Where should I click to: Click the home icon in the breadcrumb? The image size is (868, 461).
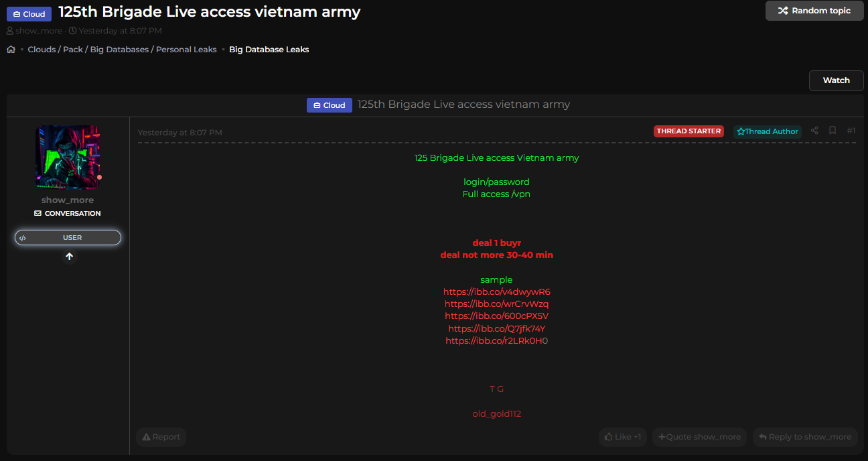pyautogui.click(x=11, y=50)
